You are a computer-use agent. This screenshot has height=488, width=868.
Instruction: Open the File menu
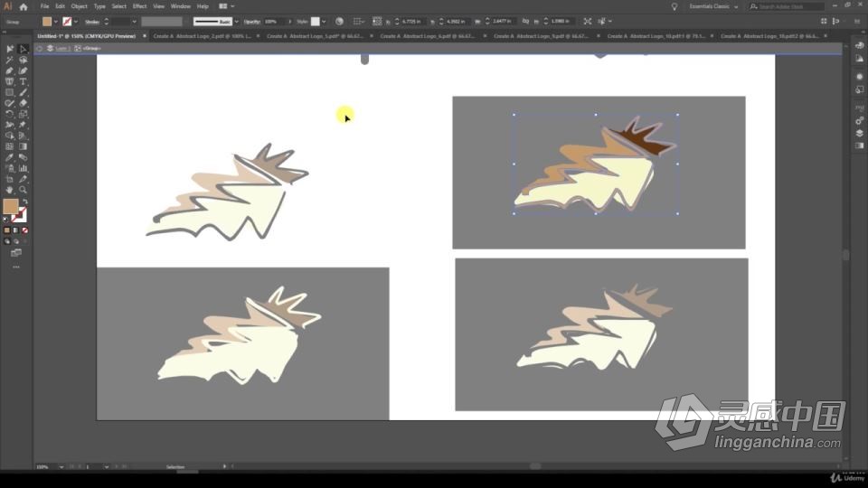coord(44,6)
